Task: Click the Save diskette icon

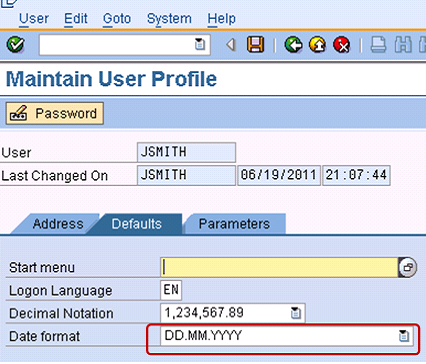Action: point(255,44)
